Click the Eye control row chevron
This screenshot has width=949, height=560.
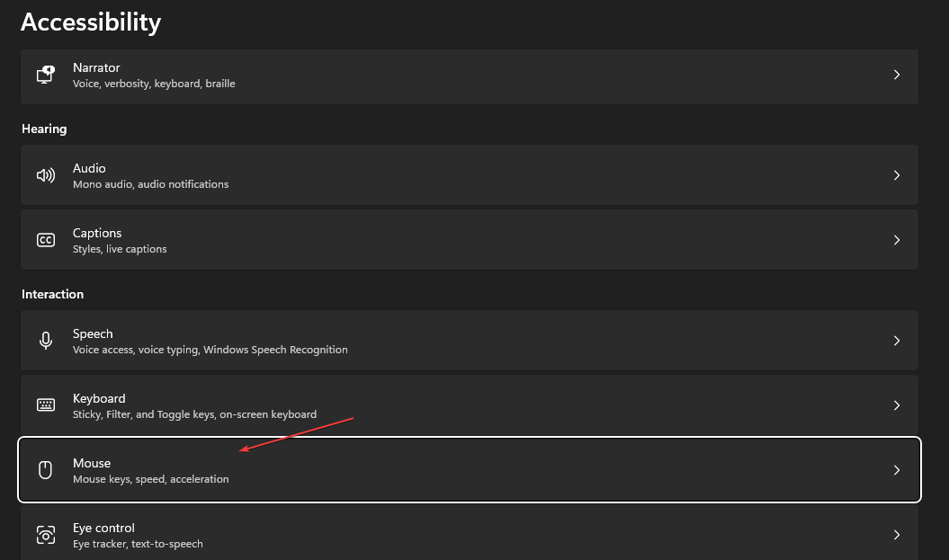pos(896,535)
